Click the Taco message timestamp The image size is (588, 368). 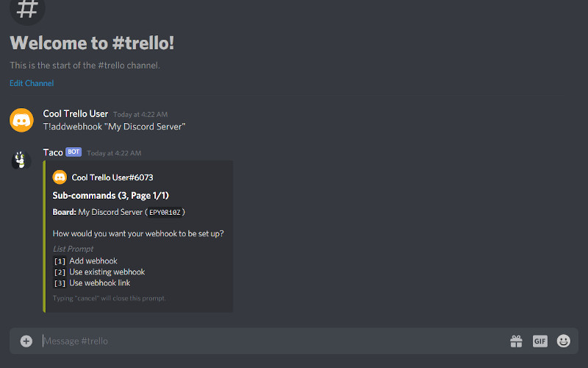[x=114, y=153]
